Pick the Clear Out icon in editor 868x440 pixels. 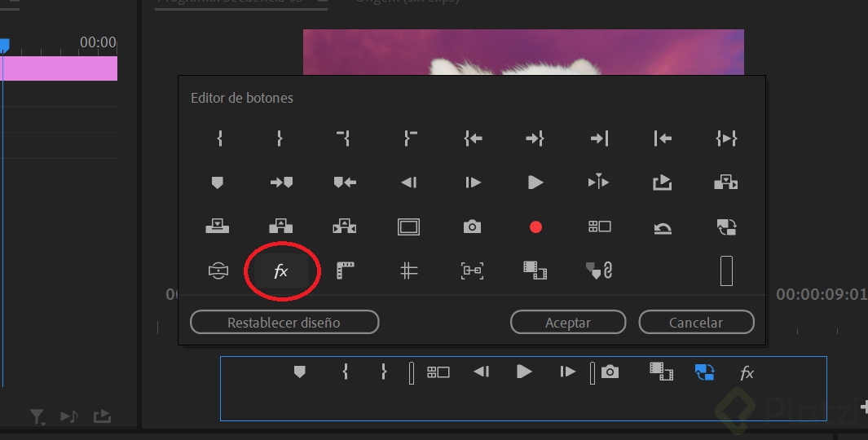coord(410,139)
